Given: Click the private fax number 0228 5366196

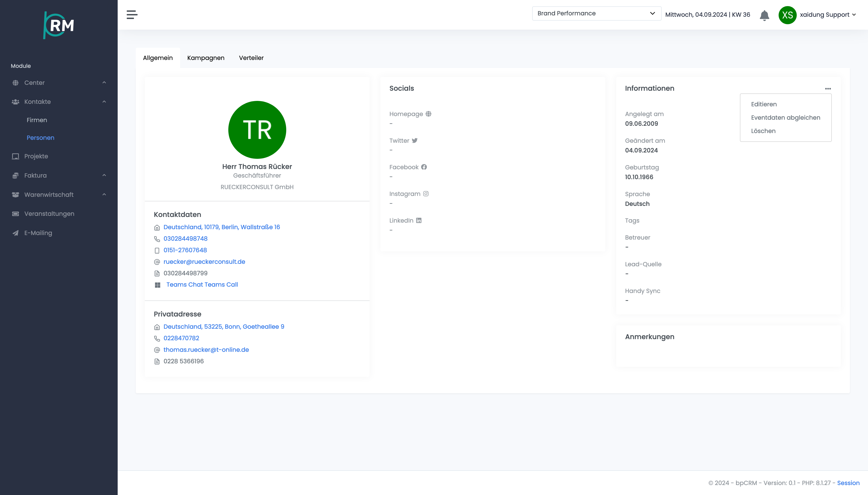Looking at the screenshot, I should pyautogui.click(x=184, y=361).
